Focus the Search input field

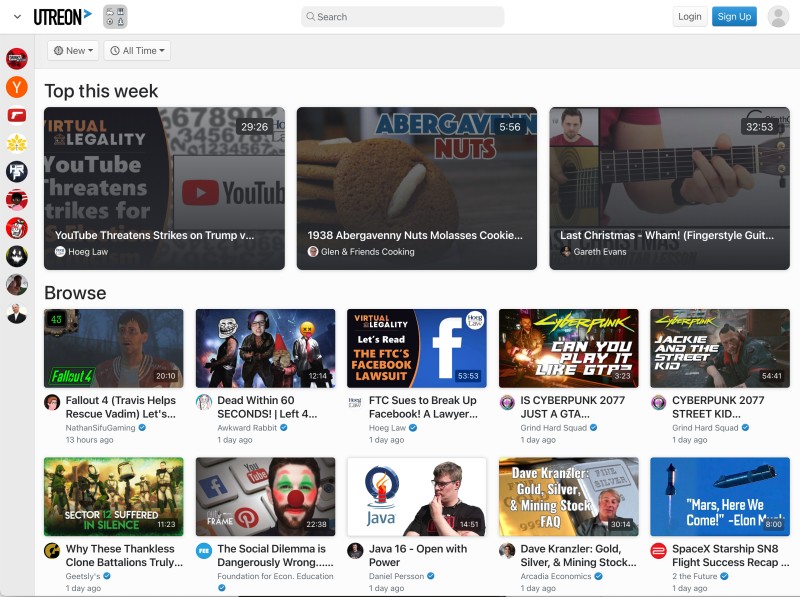(x=403, y=17)
